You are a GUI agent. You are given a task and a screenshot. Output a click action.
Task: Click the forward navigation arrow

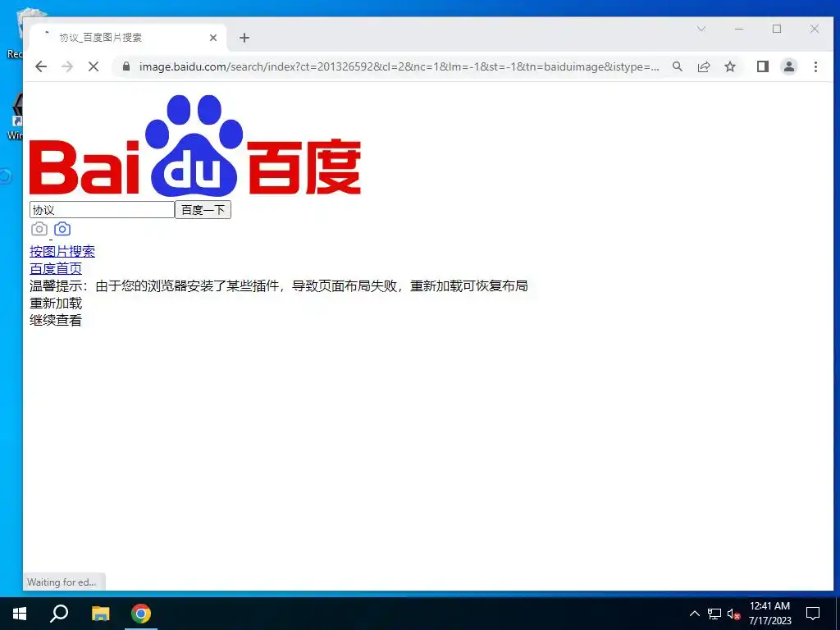tap(67, 66)
